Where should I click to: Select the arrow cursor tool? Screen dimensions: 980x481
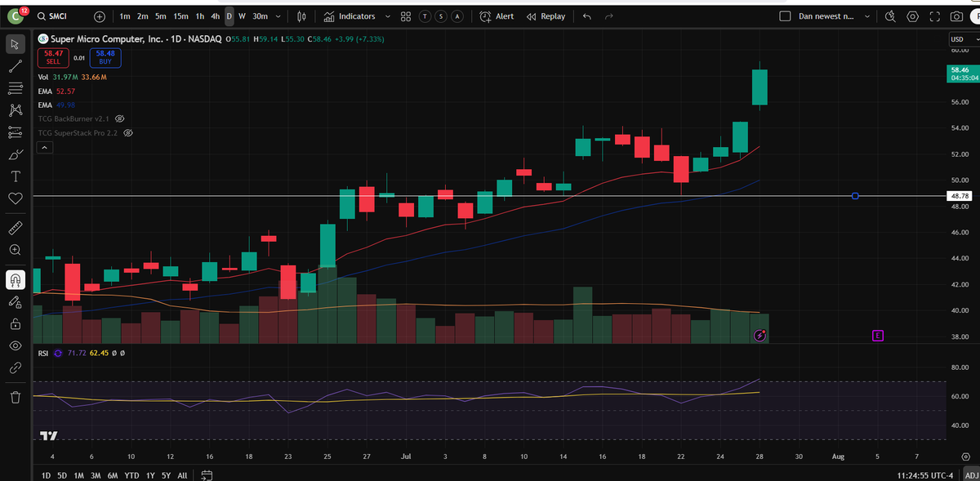[x=14, y=43]
